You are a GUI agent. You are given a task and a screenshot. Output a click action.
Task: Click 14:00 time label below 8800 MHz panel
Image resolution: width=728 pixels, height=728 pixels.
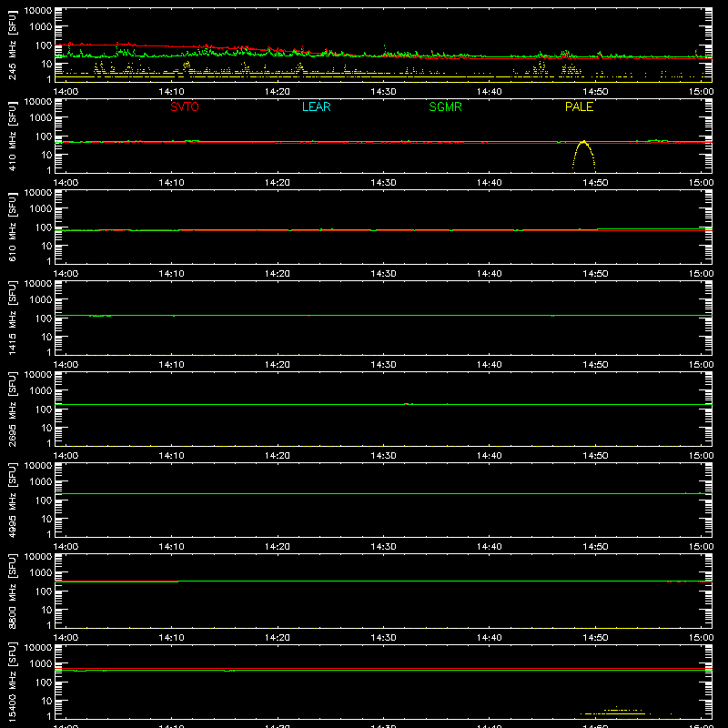coord(66,638)
